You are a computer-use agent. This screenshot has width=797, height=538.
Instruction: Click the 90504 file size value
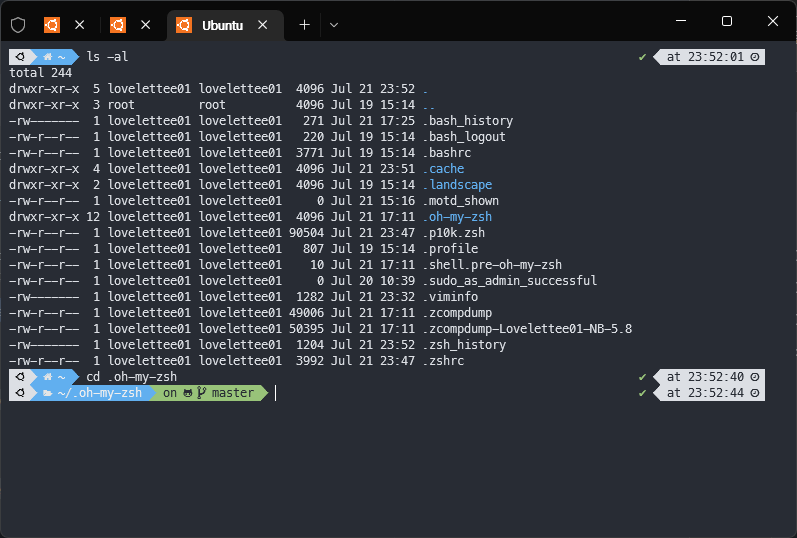[306, 233]
